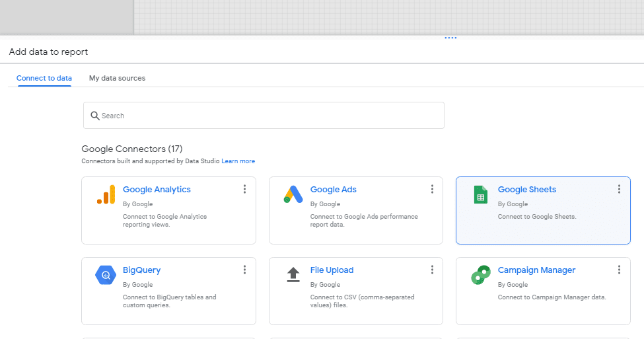644x339 pixels.
Task: Open BigQuery card three-dot menu
Action: click(x=244, y=270)
